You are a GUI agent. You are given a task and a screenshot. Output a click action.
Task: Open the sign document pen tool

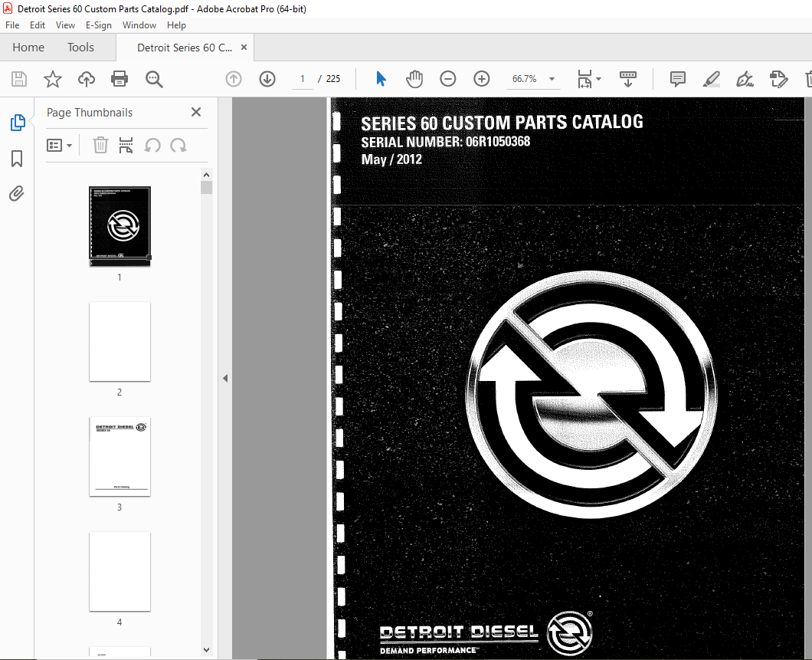click(745, 79)
